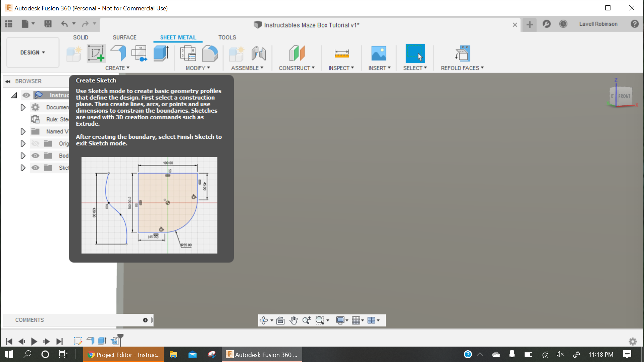
Task: Open the Sheet Metal Rules tool
Action: (x=188, y=54)
